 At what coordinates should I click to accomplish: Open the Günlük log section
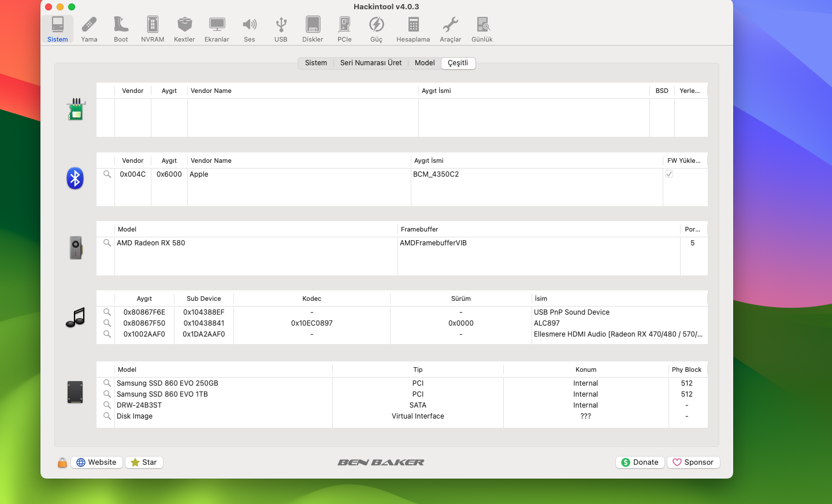[482, 29]
